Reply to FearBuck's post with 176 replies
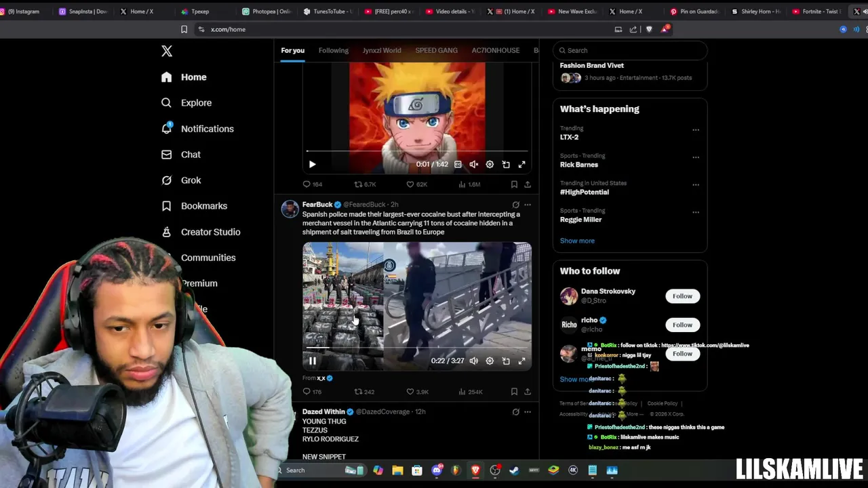The width and height of the screenshot is (868, 488). (x=312, y=392)
